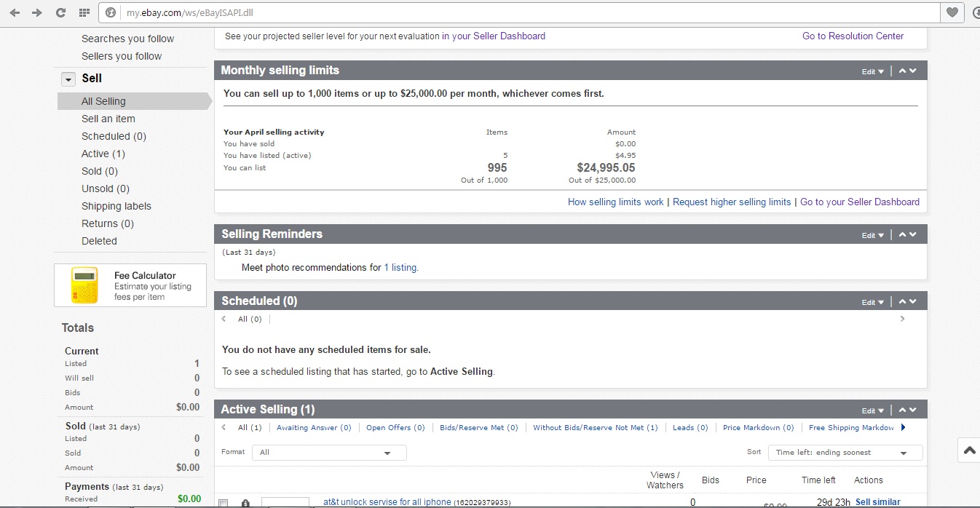The height and width of the screenshot is (508, 980).
Task: Click the scroll-to-top arrow button
Action: tap(969, 451)
